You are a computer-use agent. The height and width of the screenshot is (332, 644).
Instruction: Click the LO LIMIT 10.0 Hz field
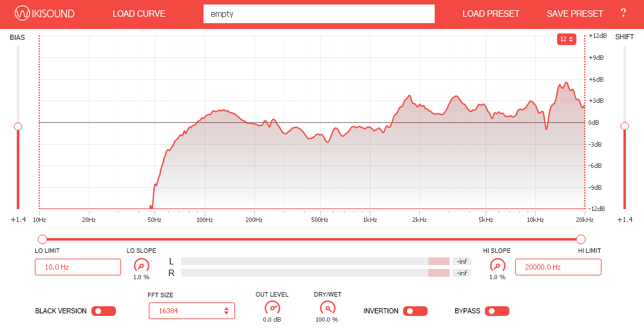point(78,267)
